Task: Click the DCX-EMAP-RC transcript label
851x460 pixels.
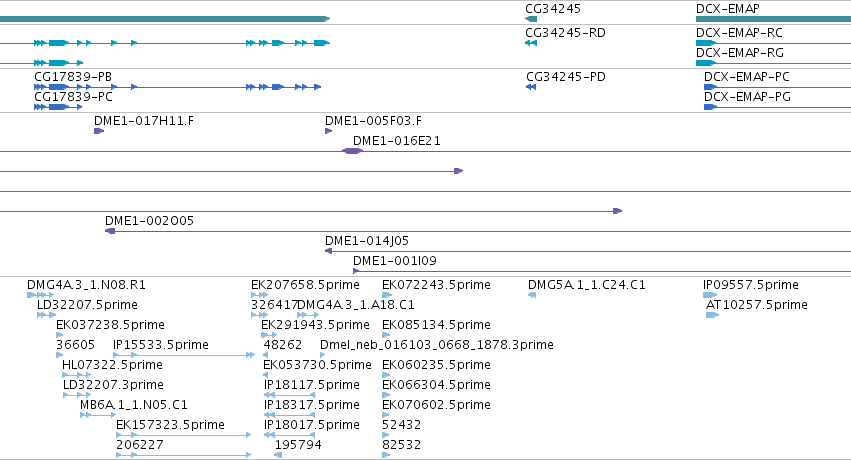Action: tap(739, 33)
